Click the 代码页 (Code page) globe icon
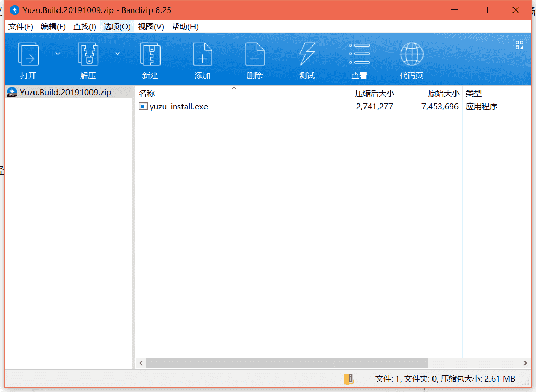 click(412, 54)
